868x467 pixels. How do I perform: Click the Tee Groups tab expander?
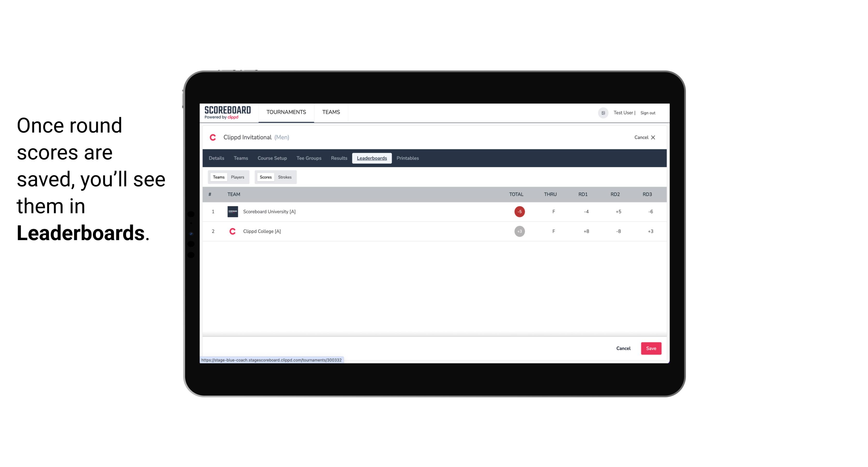pos(308,158)
